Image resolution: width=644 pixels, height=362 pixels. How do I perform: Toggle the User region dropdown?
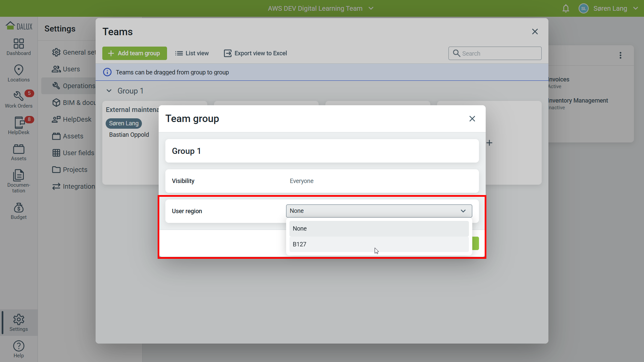click(379, 211)
